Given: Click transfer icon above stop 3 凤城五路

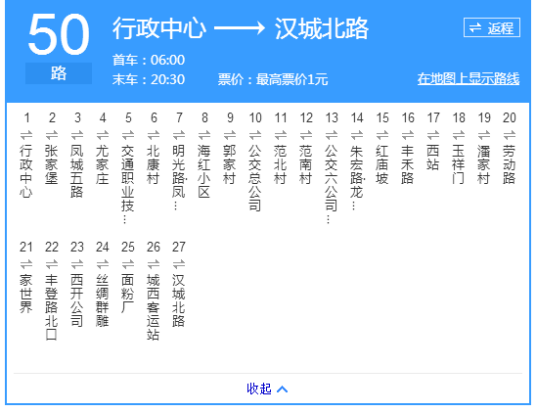Looking at the screenshot, I should (77, 135).
